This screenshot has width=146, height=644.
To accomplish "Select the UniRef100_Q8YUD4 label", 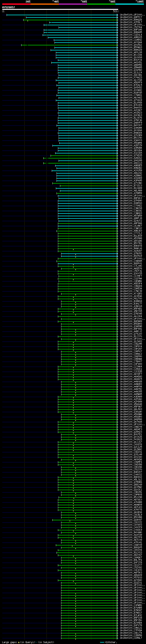I will pyautogui.click(x=131, y=151).
